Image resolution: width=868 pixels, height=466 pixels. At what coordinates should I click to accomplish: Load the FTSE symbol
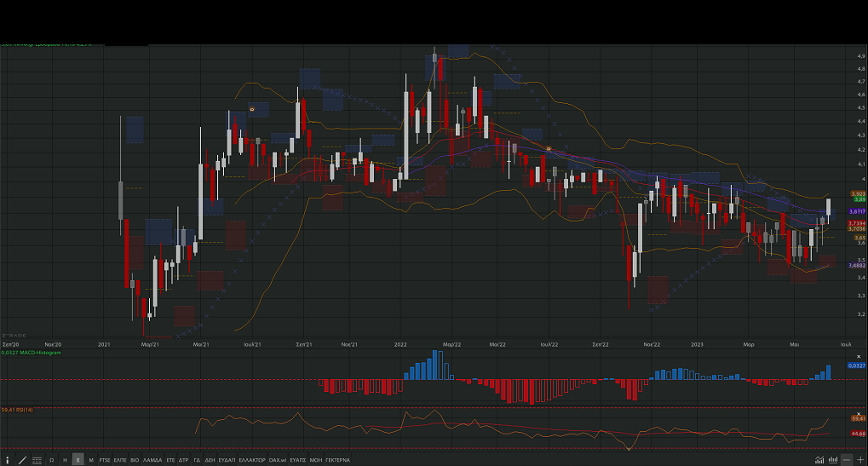click(105, 460)
